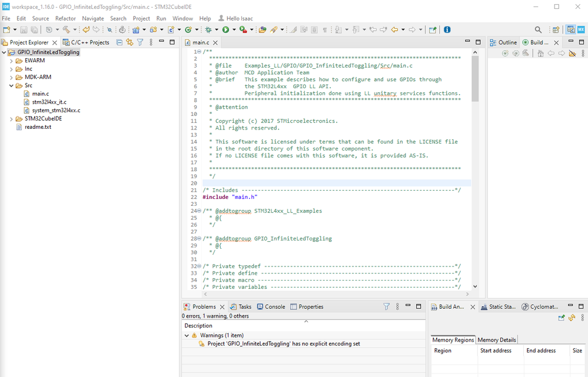Close the main.c editor tab

215,42
